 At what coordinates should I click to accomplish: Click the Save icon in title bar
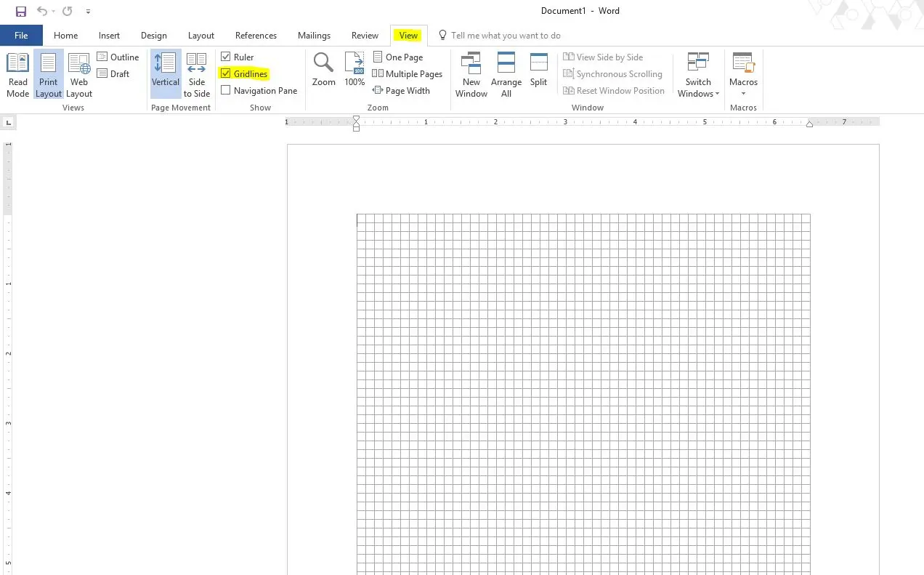pos(21,11)
